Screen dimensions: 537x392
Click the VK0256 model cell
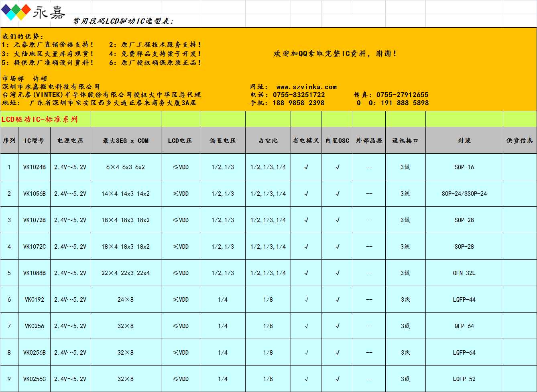34,326
